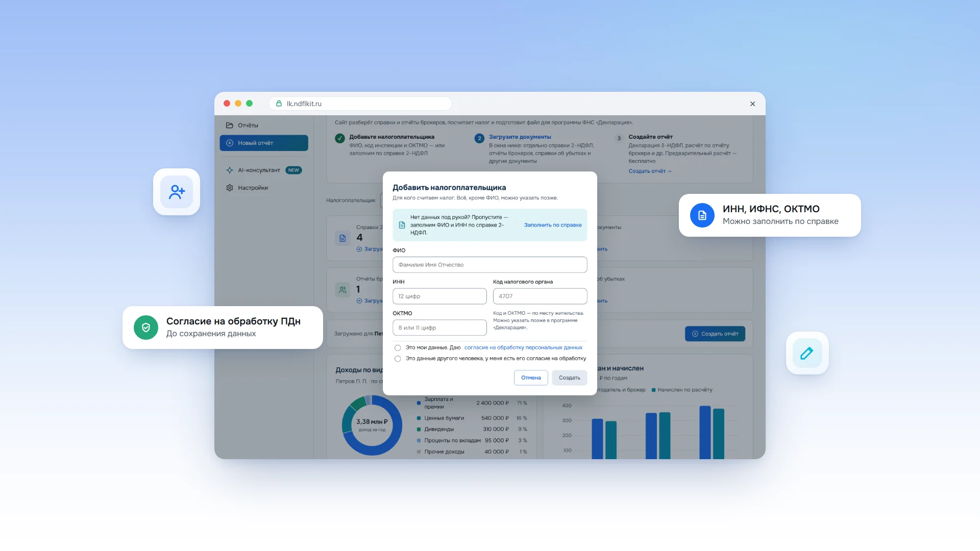Focus the ОКТМО input field
Viewport: 980px width, 551px height.
439,328
